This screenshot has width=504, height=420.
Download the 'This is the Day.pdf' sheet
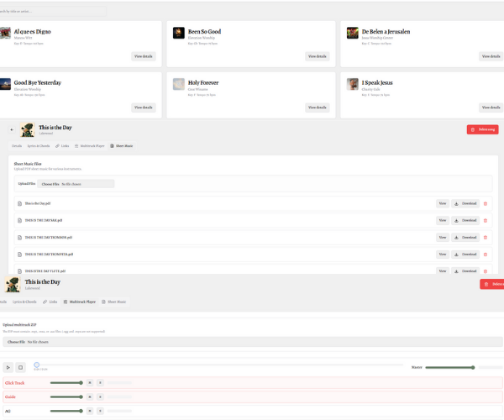[465, 203]
